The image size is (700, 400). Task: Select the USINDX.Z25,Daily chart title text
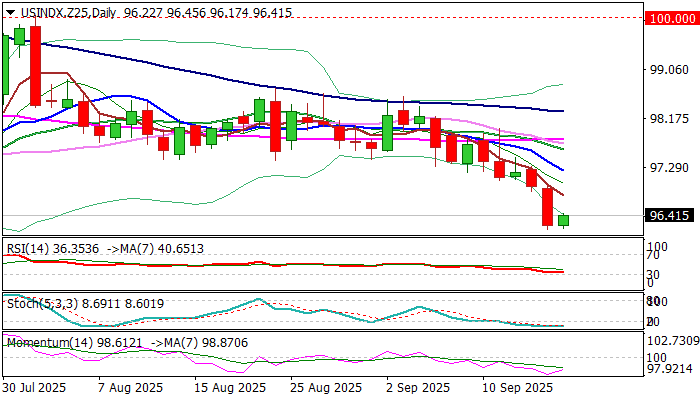point(69,13)
